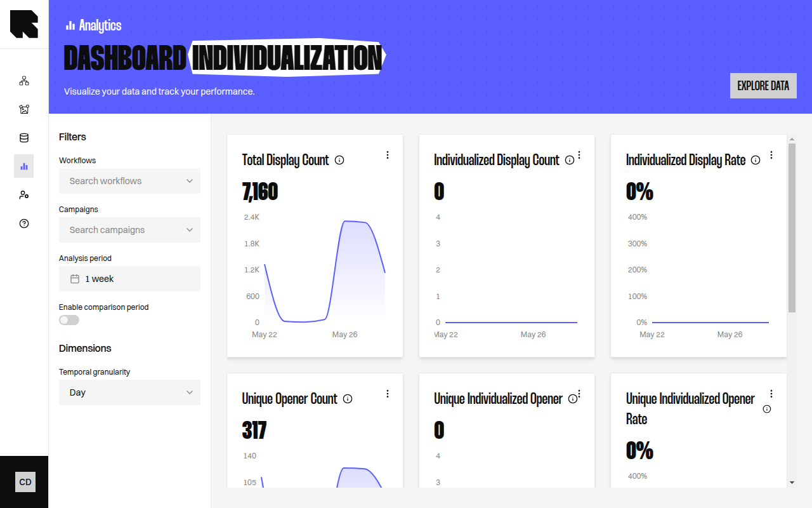
Task: Open the campaigns image-frame sidebar icon
Action: point(24,109)
